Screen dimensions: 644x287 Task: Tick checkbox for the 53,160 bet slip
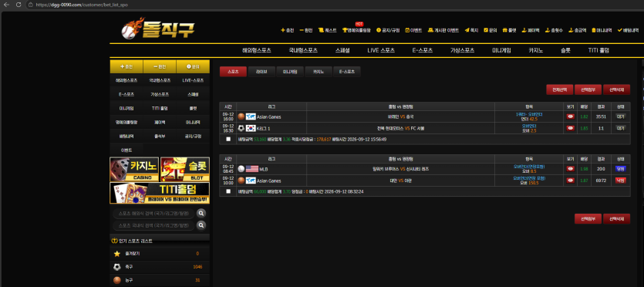(x=228, y=139)
